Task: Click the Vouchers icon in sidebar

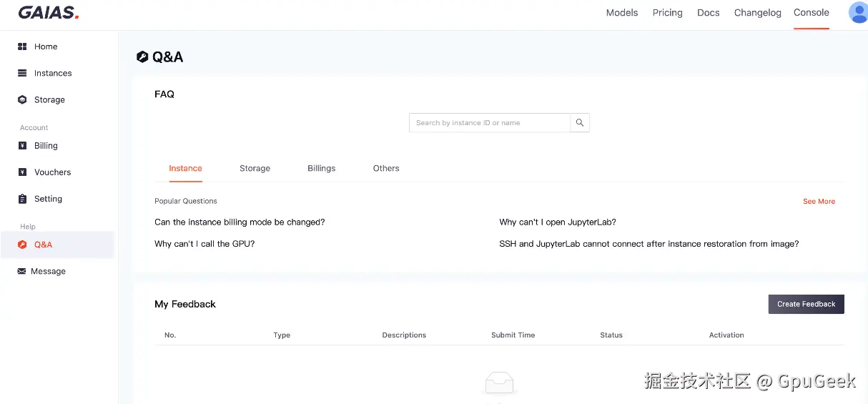Action: (22, 172)
